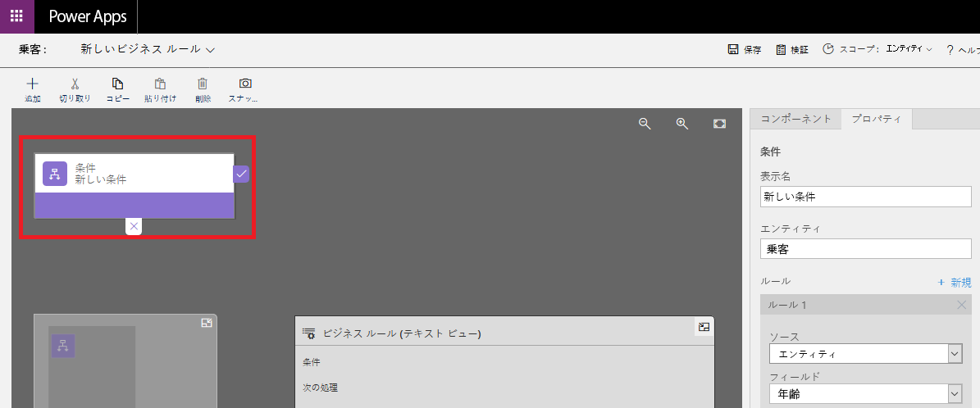Click the 次の処理 text in text view
The image size is (980, 408).
click(x=320, y=388)
